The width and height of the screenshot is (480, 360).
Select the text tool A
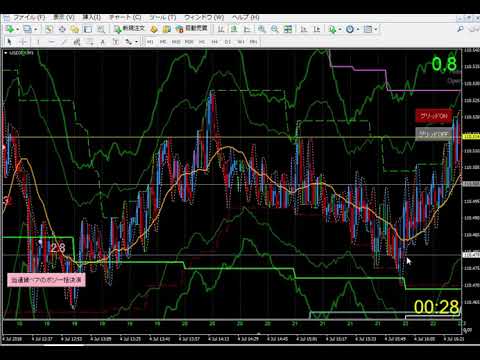[103, 42]
